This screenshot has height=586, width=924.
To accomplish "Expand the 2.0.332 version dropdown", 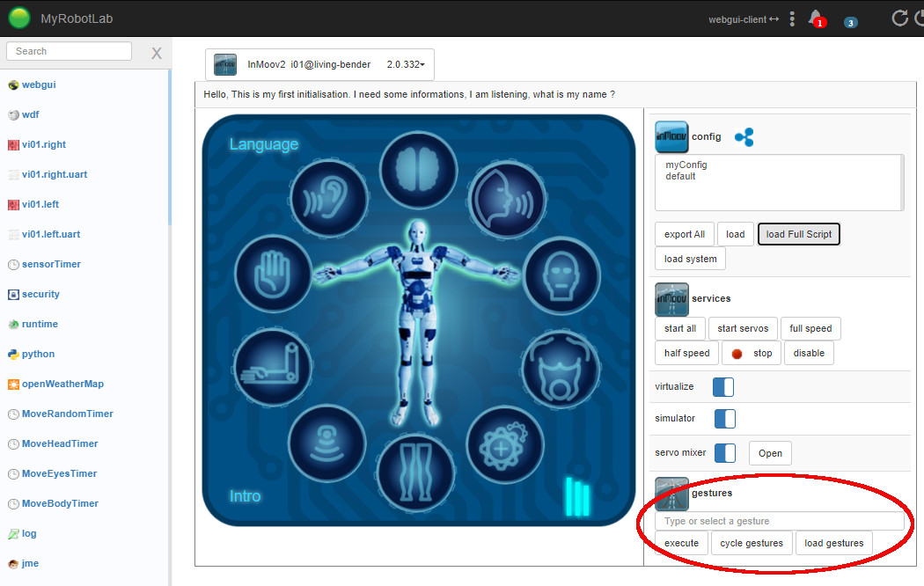I will click(x=406, y=64).
